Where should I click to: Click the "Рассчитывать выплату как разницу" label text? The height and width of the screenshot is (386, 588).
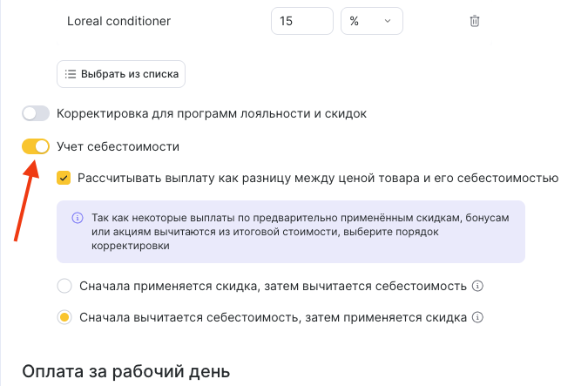click(318, 179)
